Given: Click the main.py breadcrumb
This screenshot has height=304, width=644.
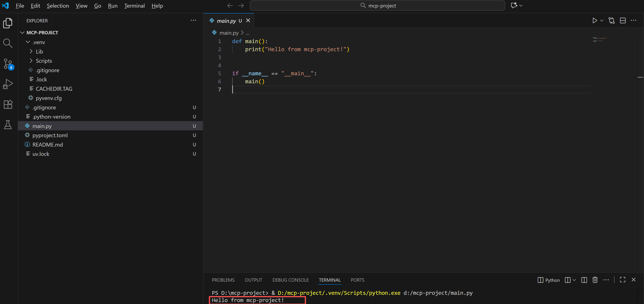Looking at the screenshot, I should [x=229, y=33].
